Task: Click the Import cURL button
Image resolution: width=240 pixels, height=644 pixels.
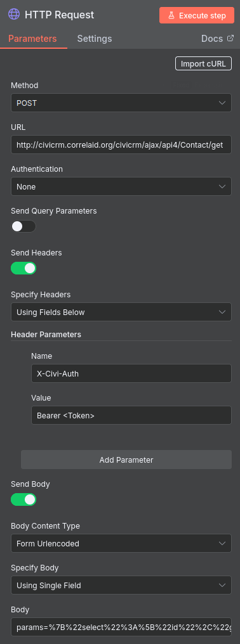Action: (x=203, y=63)
